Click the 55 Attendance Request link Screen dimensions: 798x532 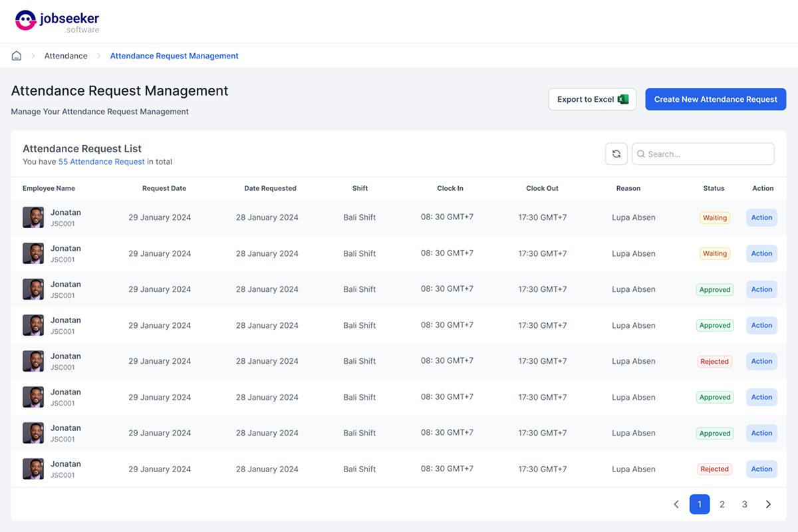click(102, 162)
